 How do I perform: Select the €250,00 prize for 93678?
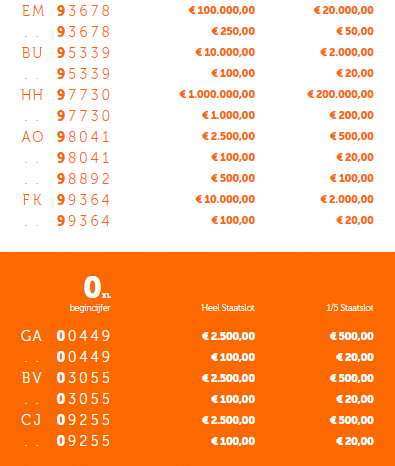233,31
